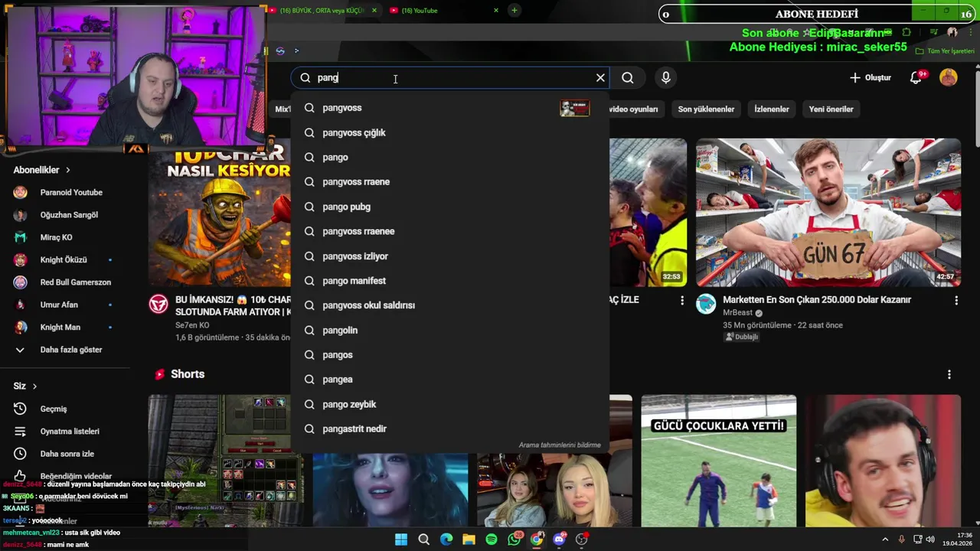Click the pangvoss rraenee suggestion

(449, 231)
